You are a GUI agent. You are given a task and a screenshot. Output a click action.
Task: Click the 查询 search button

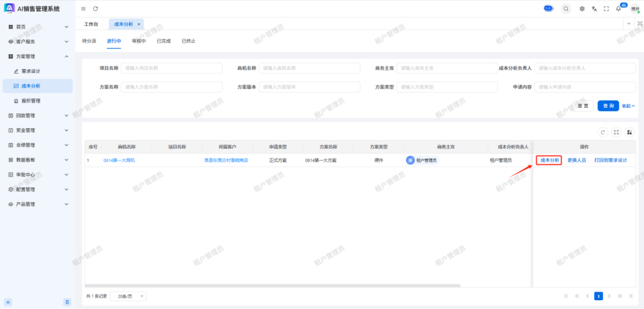(608, 106)
